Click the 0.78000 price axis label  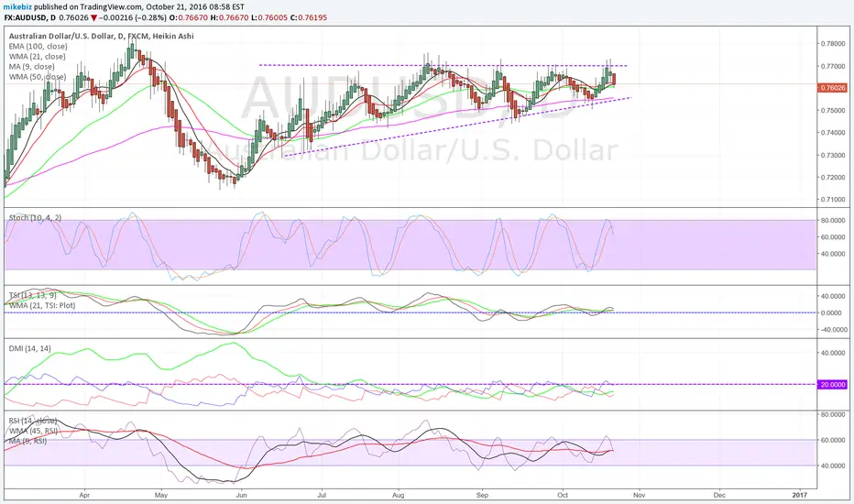coord(833,44)
